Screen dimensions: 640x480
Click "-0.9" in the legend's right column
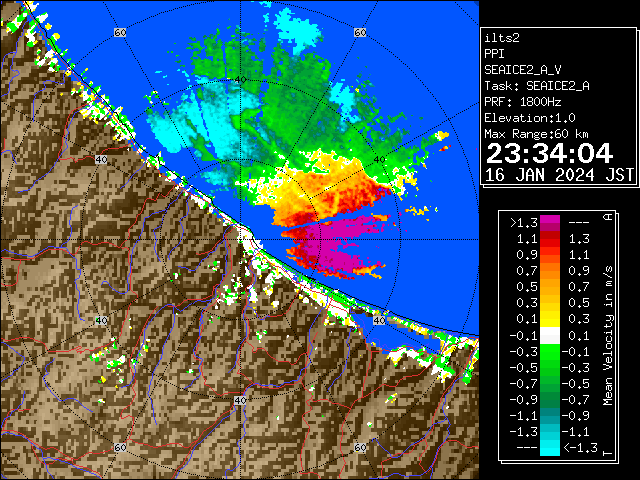click(576, 416)
